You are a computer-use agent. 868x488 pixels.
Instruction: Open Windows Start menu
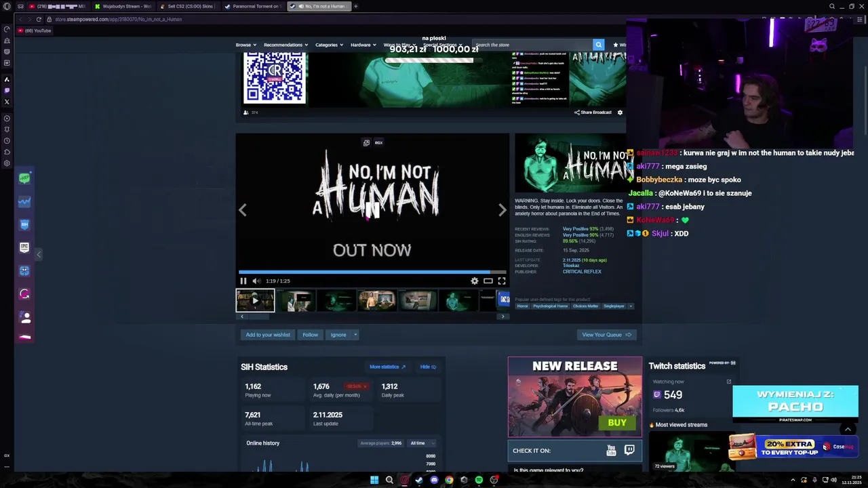pos(374,480)
